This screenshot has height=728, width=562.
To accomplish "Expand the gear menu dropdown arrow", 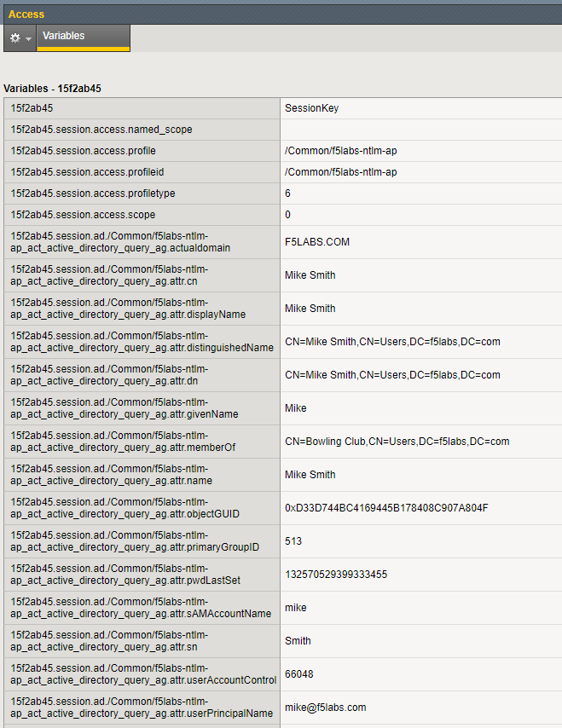I will (x=28, y=39).
